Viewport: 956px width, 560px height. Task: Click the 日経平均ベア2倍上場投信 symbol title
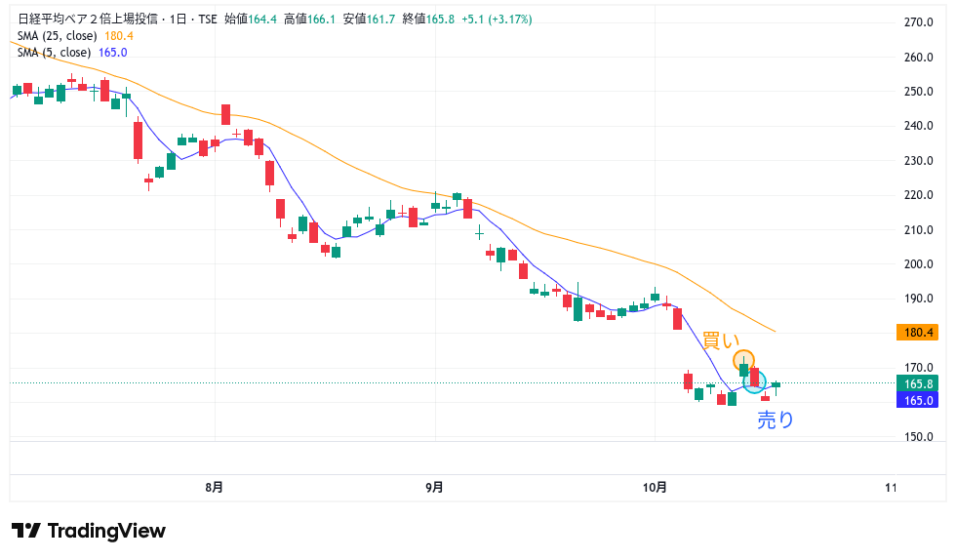coord(101,20)
